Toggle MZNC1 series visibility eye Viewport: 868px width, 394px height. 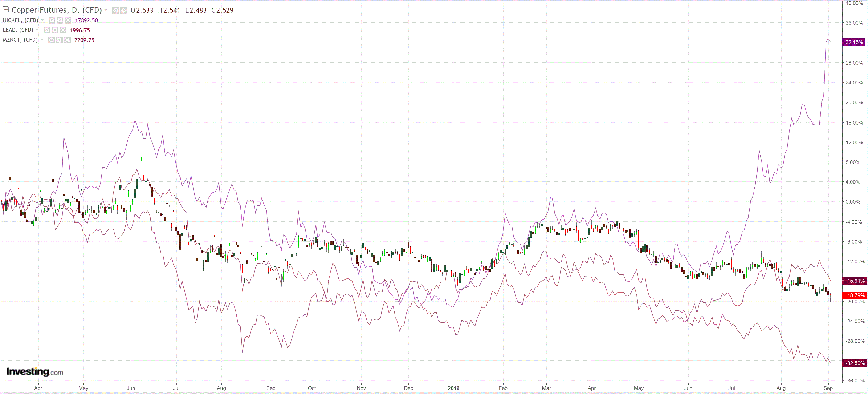[51, 40]
